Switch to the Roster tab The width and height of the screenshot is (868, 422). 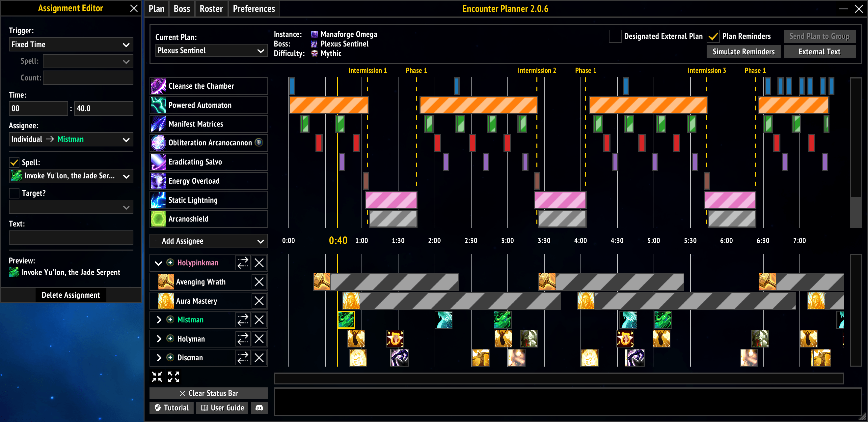pos(211,9)
